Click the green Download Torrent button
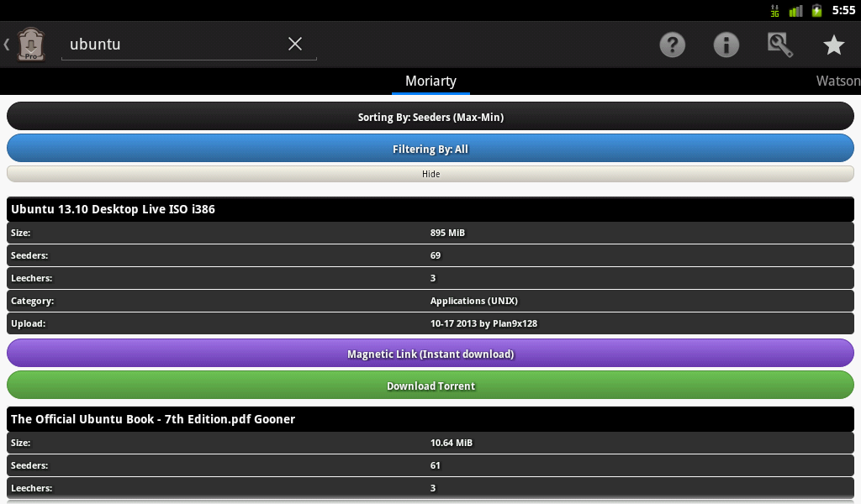 tap(430, 386)
